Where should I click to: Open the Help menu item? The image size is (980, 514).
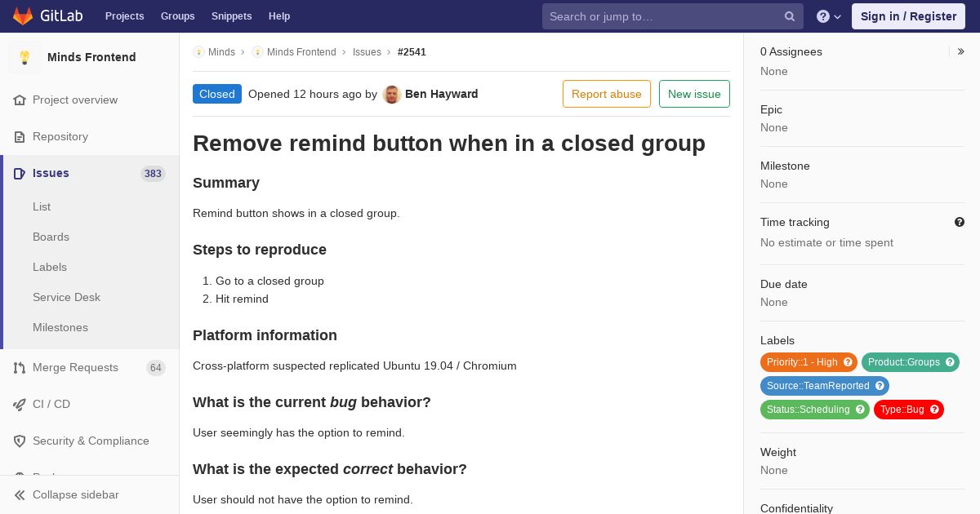pos(279,16)
